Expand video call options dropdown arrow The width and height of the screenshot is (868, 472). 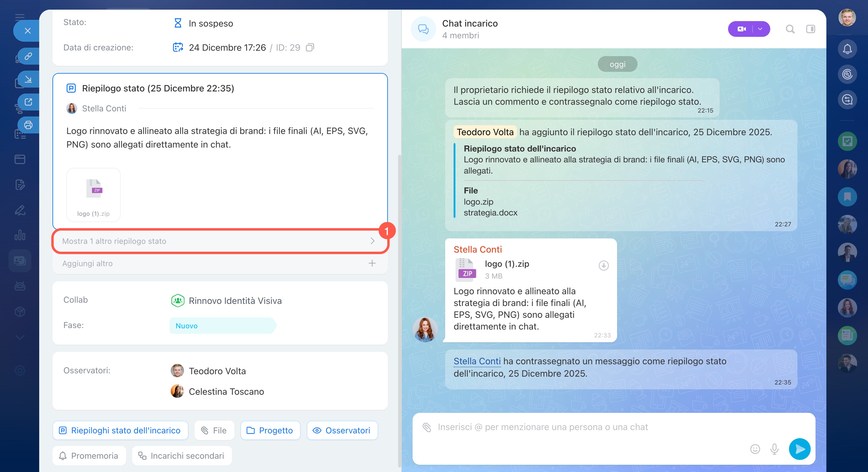760,29
